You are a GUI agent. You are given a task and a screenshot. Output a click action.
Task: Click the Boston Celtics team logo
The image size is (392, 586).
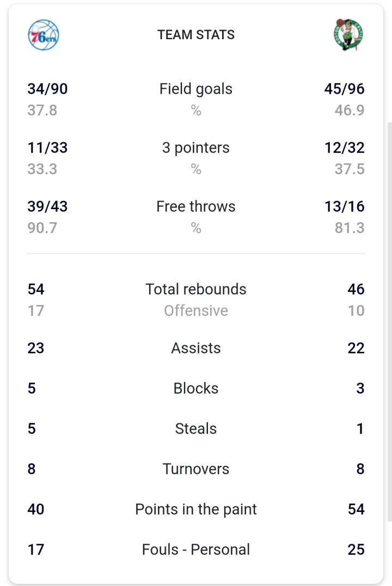(348, 35)
